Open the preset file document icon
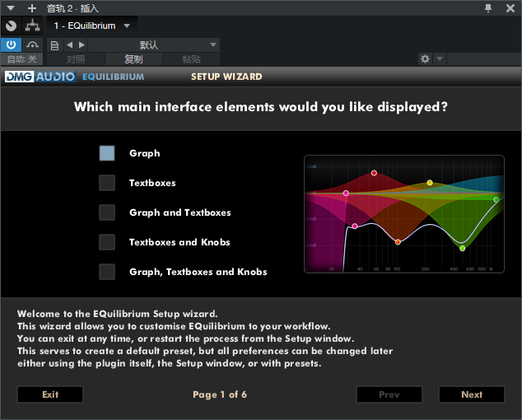The image size is (522, 420). pyautogui.click(x=54, y=45)
